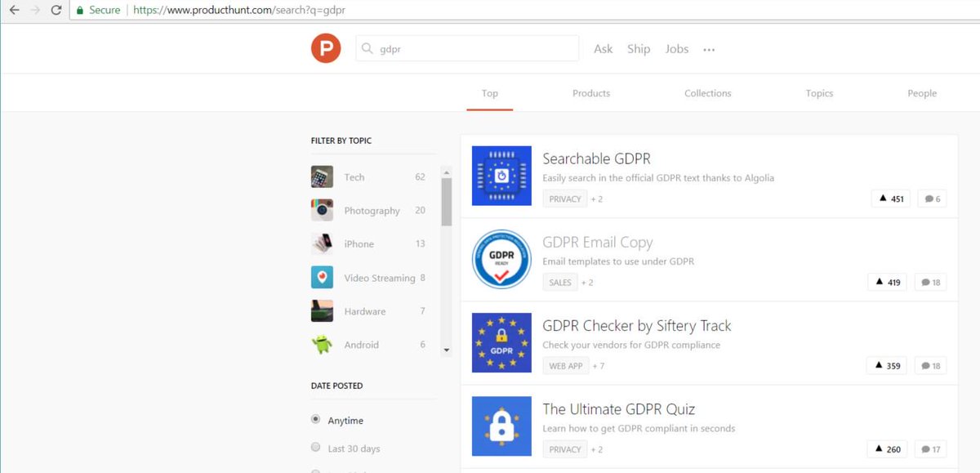Expand hidden topics on Searchable GDPR via +2
The width and height of the screenshot is (980, 473).
[597, 198]
